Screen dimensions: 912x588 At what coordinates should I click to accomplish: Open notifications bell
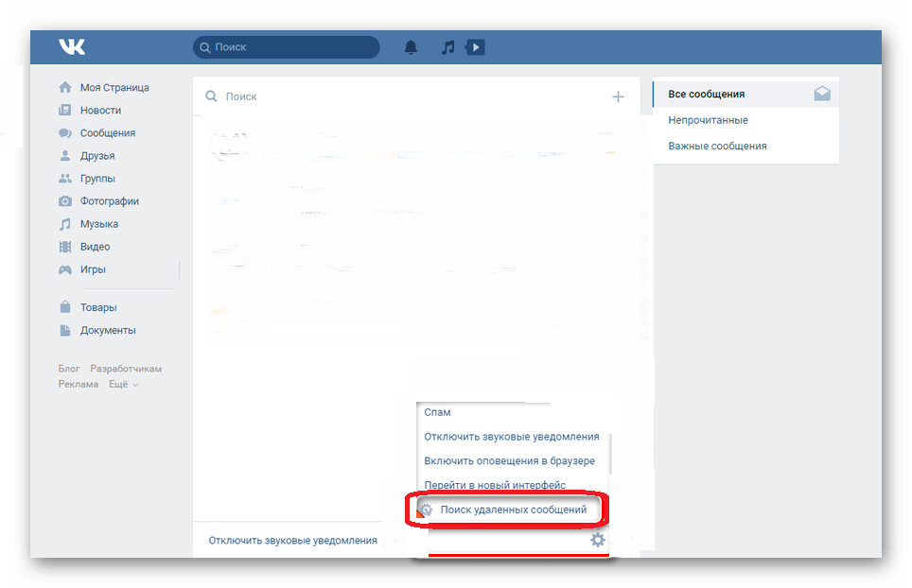click(x=411, y=47)
